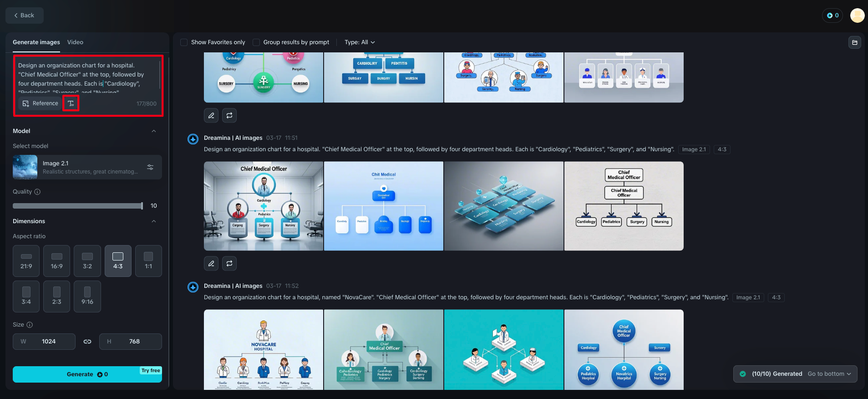Click the regenerate icon under the 11:51 results

(229, 263)
